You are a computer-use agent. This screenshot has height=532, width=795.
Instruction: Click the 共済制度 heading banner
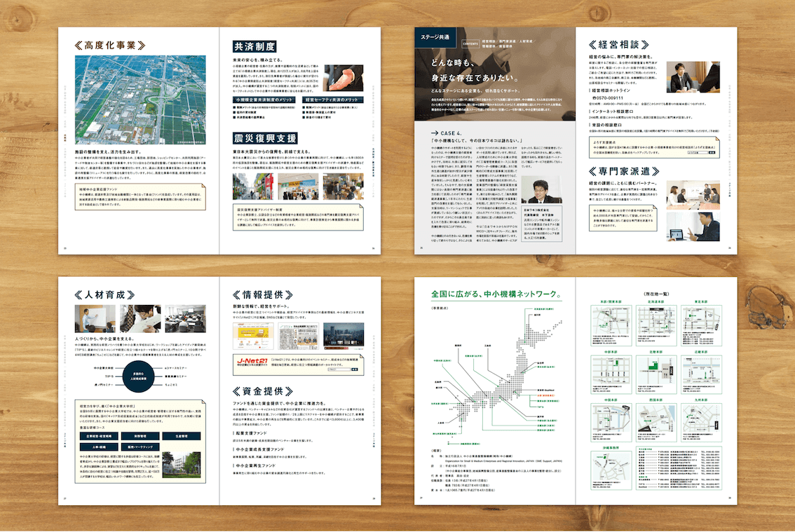(x=257, y=47)
